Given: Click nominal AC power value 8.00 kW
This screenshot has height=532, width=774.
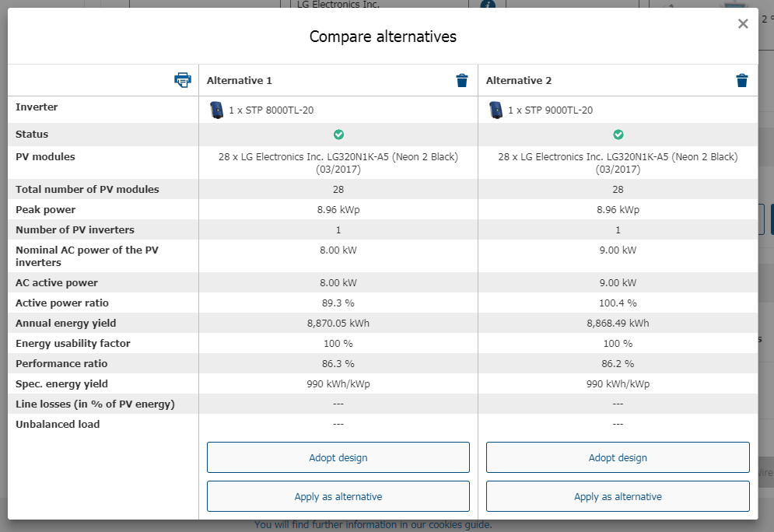Looking at the screenshot, I should coord(338,250).
